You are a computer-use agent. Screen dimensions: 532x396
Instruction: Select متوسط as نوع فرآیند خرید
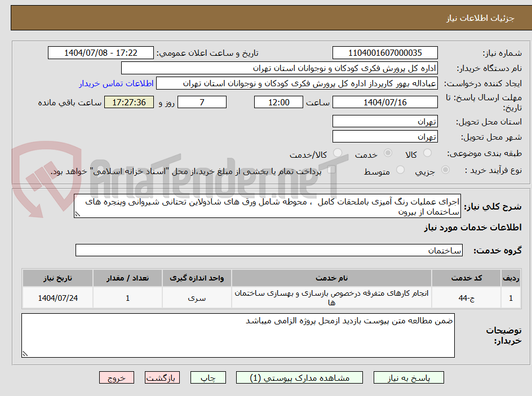[x=401, y=171]
